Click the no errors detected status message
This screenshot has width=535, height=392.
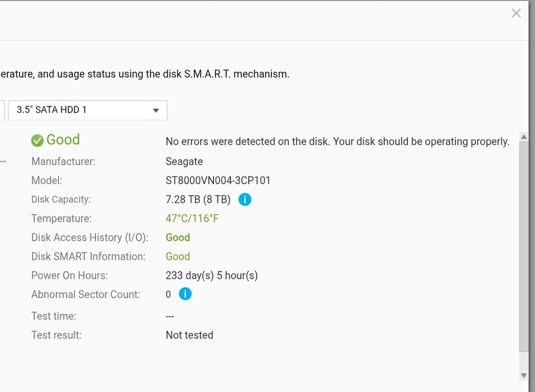(x=337, y=142)
